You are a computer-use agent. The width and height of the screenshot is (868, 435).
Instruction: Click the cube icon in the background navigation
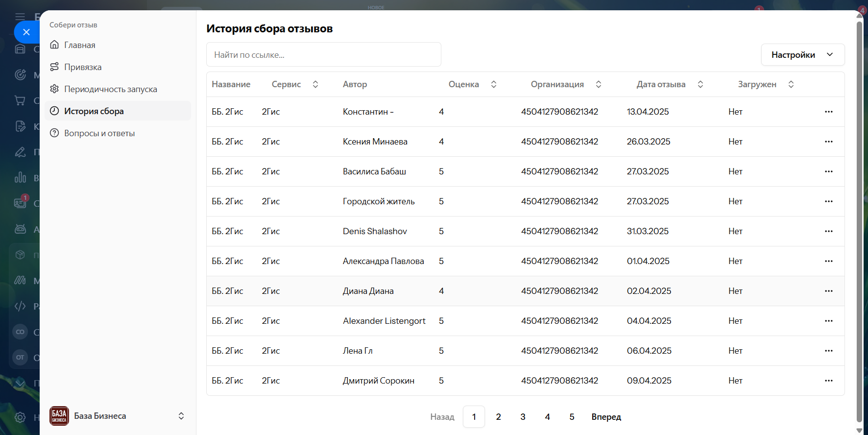(x=20, y=255)
